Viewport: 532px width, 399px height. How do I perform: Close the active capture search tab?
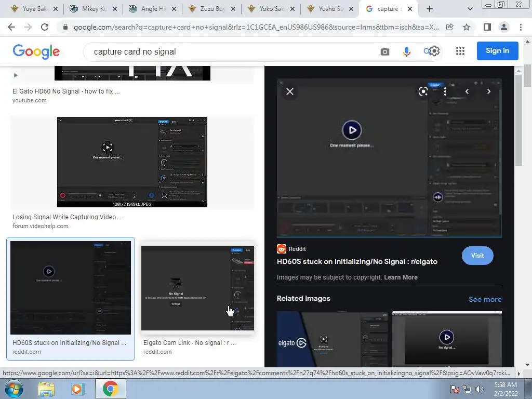pyautogui.click(x=410, y=9)
